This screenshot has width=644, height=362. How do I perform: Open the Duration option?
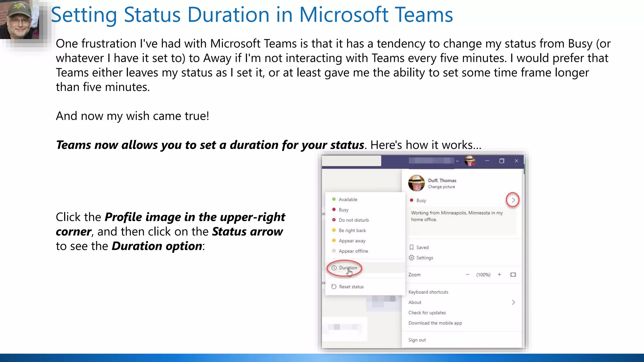[x=365, y=268]
